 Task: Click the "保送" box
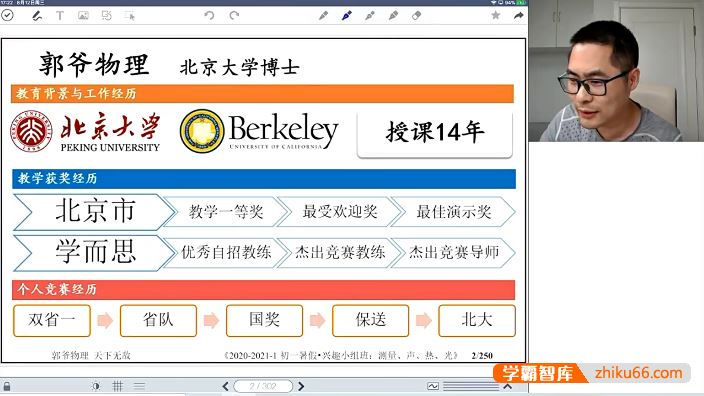coord(370,320)
